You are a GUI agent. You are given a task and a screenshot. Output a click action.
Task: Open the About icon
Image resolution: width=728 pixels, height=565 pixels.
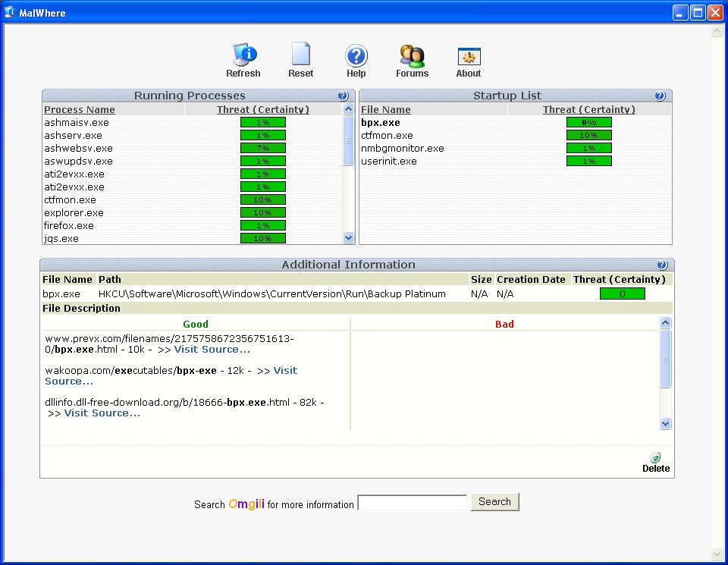click(469, 57)
